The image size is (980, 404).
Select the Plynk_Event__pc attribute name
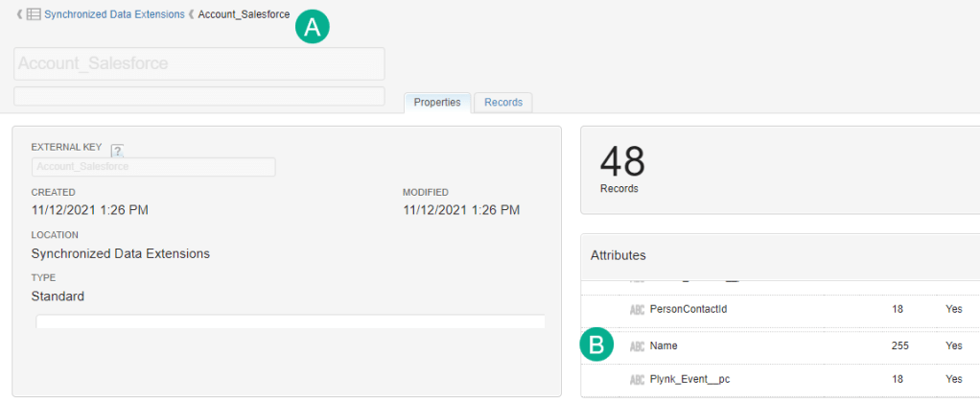click(689, 380)
